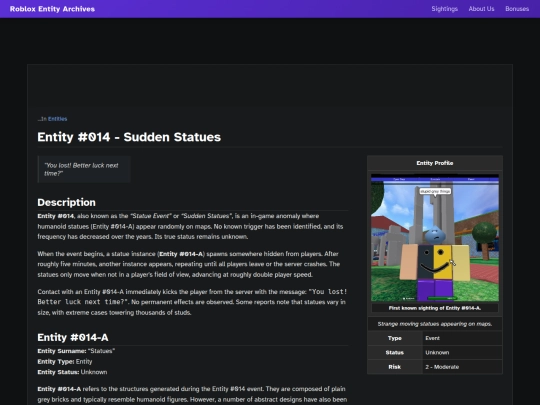
Task: Open the Roblox Entity Archives home link
Action: click(52, 9)
